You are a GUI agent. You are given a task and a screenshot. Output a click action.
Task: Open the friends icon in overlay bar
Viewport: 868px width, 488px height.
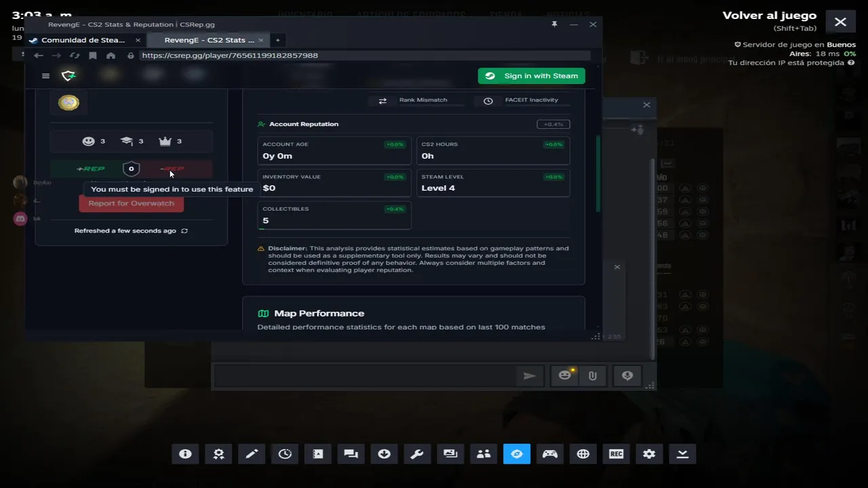click(x=484, y=454)
